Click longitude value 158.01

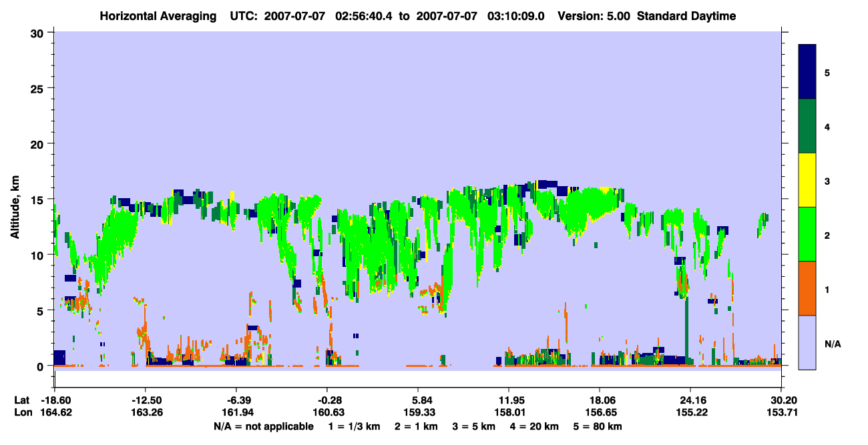click(509, 412)
